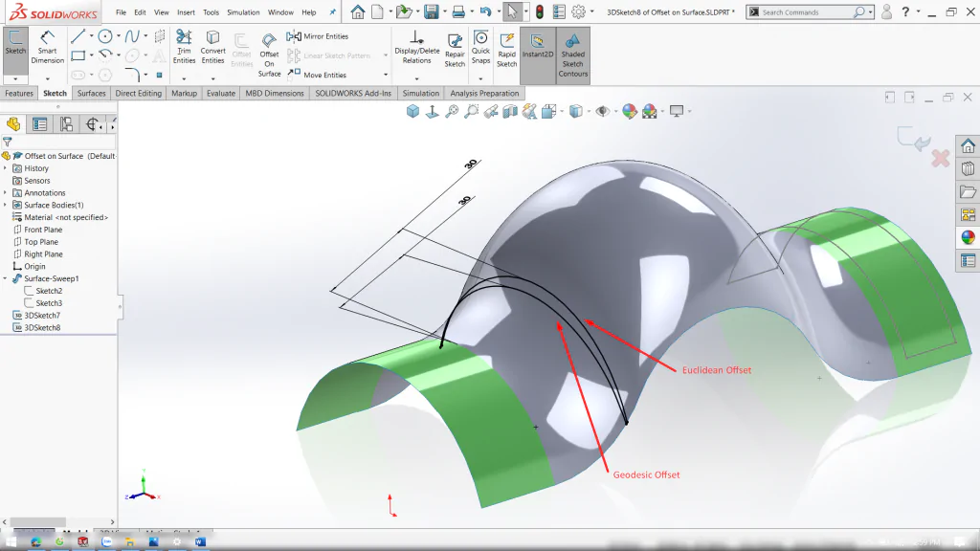The height and width of the screenshot is (551, 980).
Task: Click the Mirror Entities button
Action: [x=318, y=36]
